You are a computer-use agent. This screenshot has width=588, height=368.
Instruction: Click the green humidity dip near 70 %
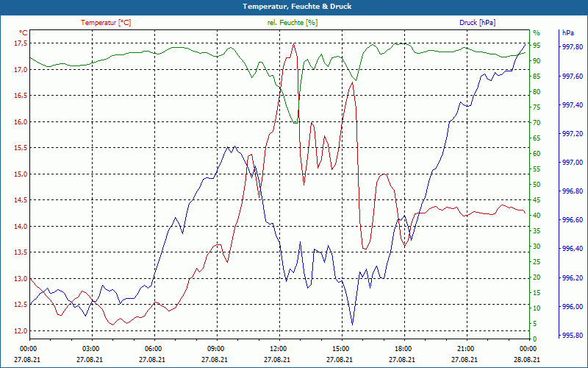pos(295,122)
